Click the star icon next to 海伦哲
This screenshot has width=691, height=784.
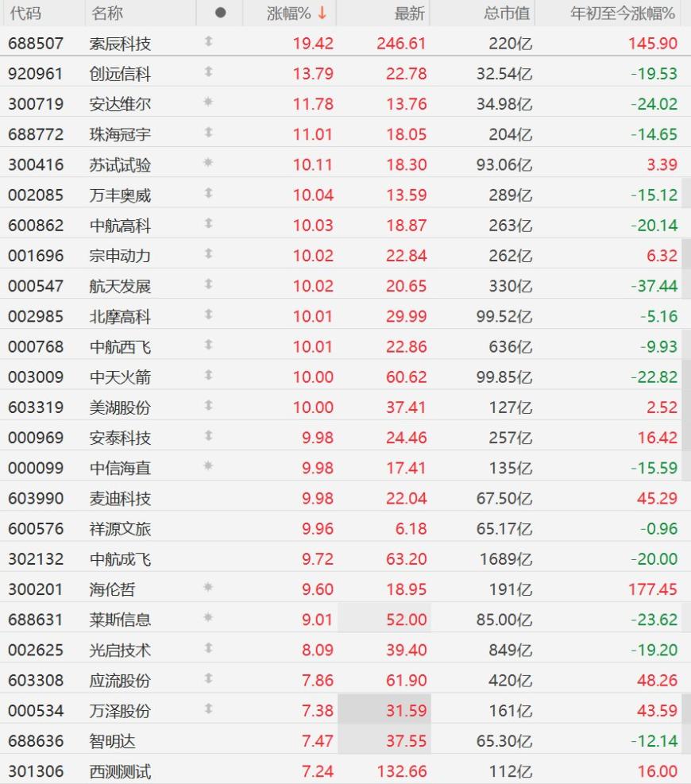point(209,587)
